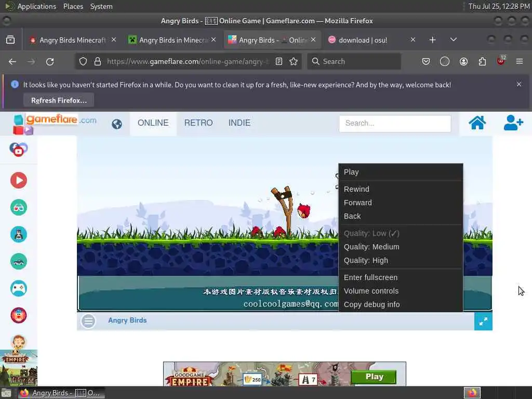Switch to the download | osu! tab
The height and width of the screenshot is (399, 532).
click(363, 40)
